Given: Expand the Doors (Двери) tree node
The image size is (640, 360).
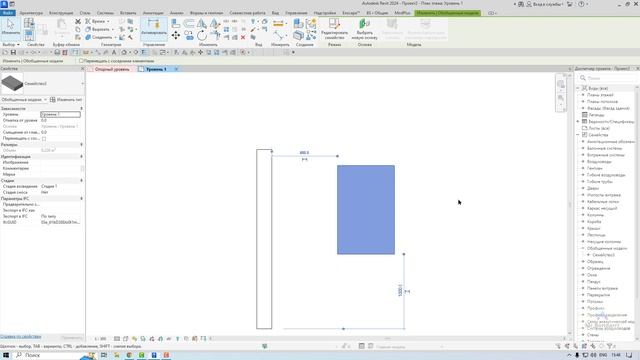Looking at the screenshot, I should pyautogui.click(x=583, y=188).
